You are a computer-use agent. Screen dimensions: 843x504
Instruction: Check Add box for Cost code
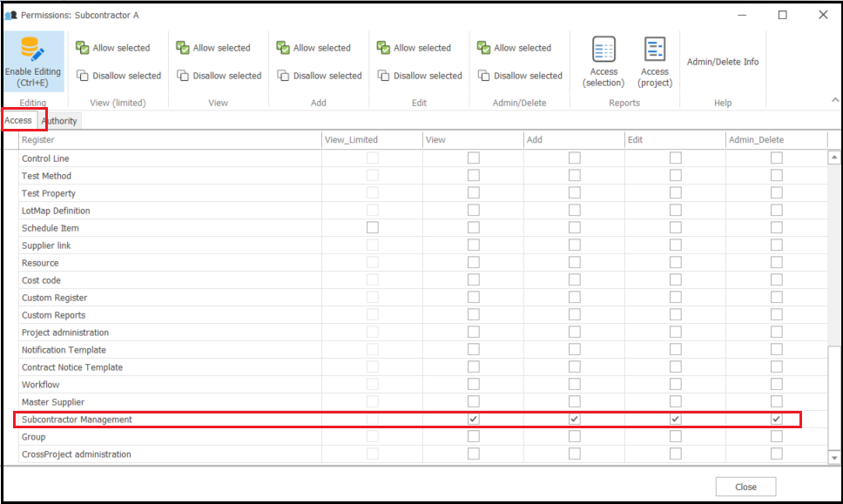tap(575, 280)
